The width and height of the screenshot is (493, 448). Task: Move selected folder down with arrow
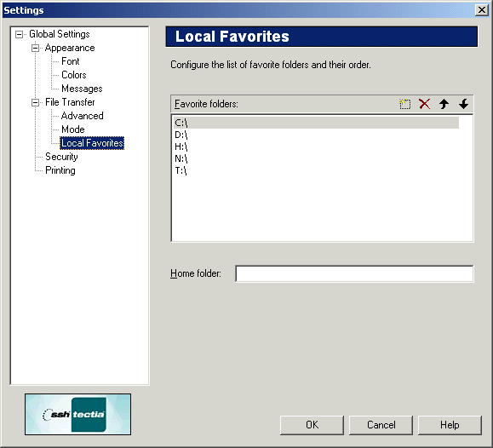click(x=463, y=104)
